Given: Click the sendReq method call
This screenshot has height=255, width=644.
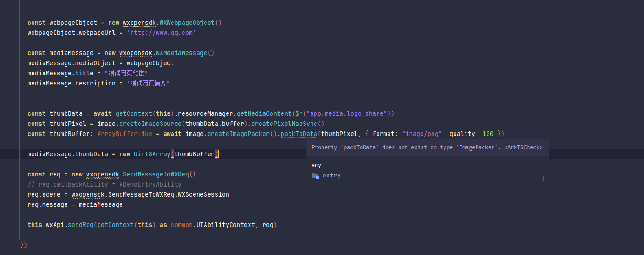Looking at the screenshot, I should (x=81, y=225).
